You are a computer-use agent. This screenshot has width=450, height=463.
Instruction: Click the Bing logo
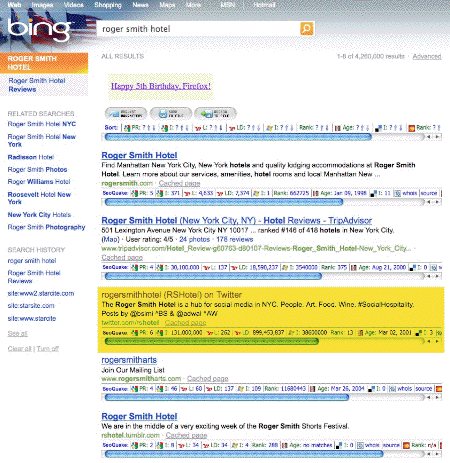coord(39,29)
